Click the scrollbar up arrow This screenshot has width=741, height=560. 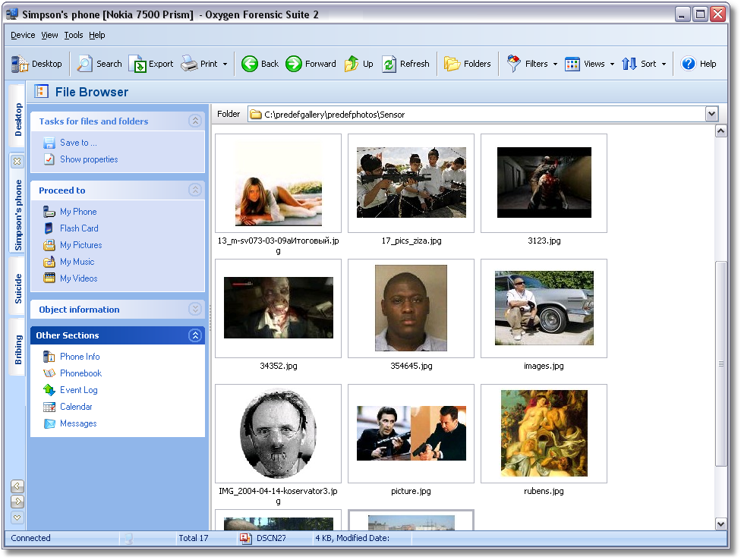(x=721, y=131)
